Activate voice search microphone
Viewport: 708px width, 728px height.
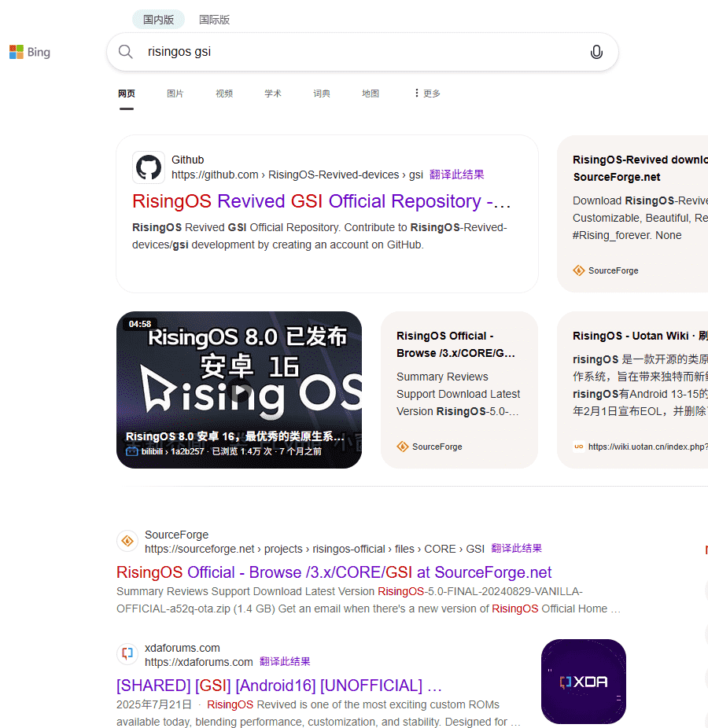596,52
